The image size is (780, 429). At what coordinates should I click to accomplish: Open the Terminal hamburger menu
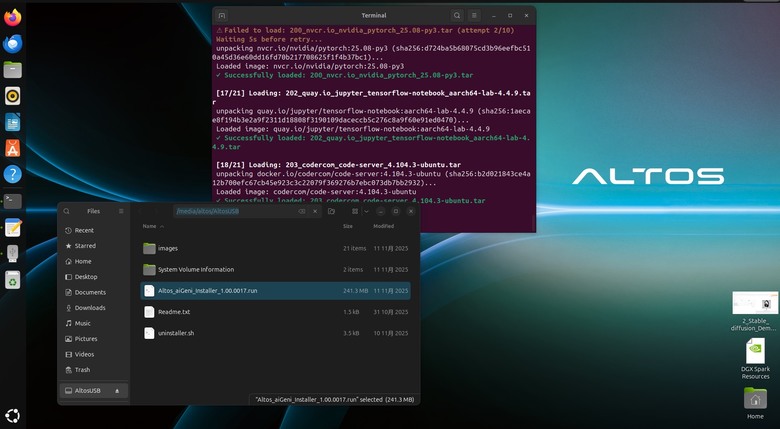coord(474,15)
